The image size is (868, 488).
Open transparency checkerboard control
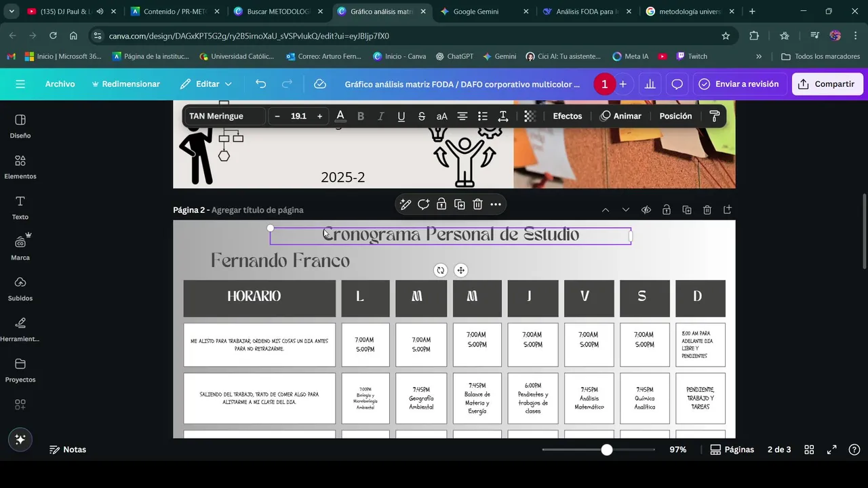coord(530,116)
